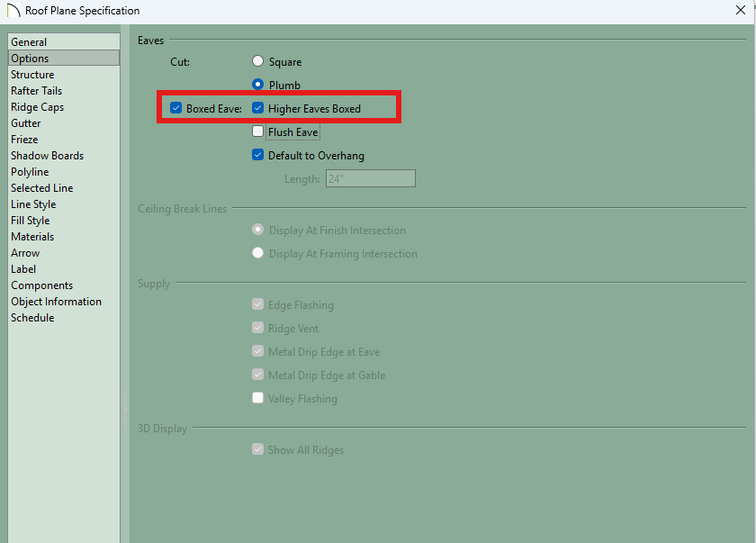Choose the Plumb eave cut option
The image size is (756, 543).
tap(258, 85)
